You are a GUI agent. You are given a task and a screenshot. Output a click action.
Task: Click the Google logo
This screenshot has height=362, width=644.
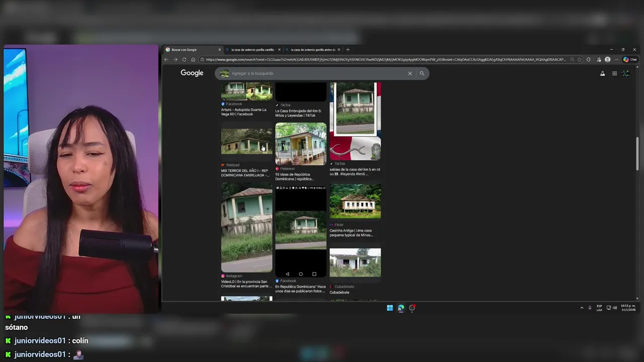[192, 73]
